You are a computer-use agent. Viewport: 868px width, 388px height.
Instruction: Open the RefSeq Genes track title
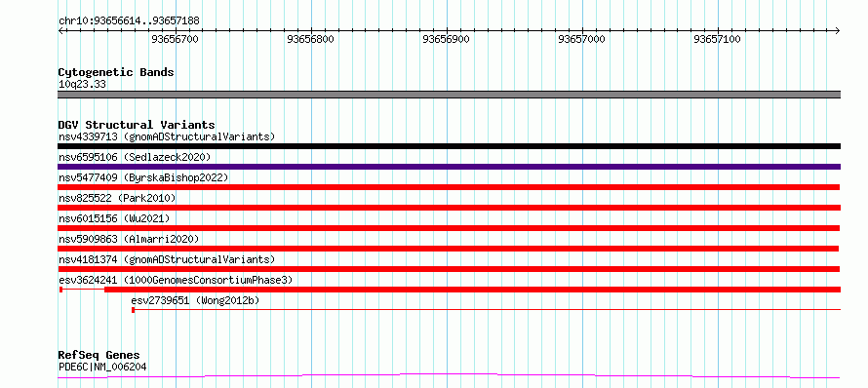tap(99, 355)
